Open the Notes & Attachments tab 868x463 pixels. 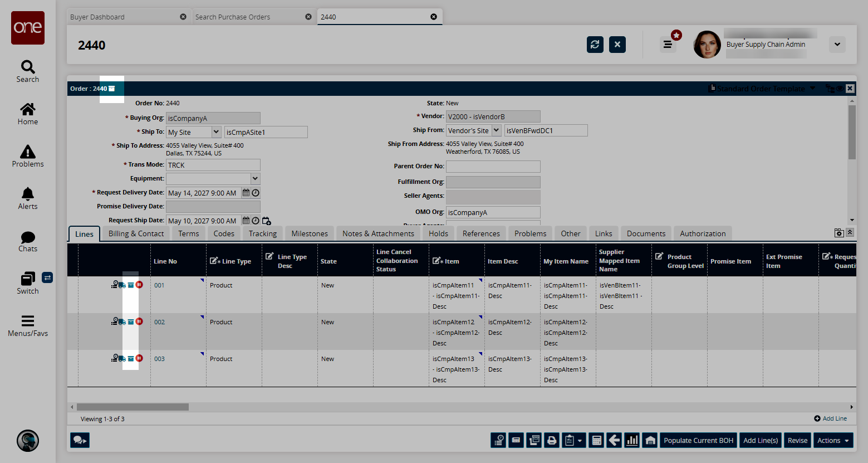[378, 233]
